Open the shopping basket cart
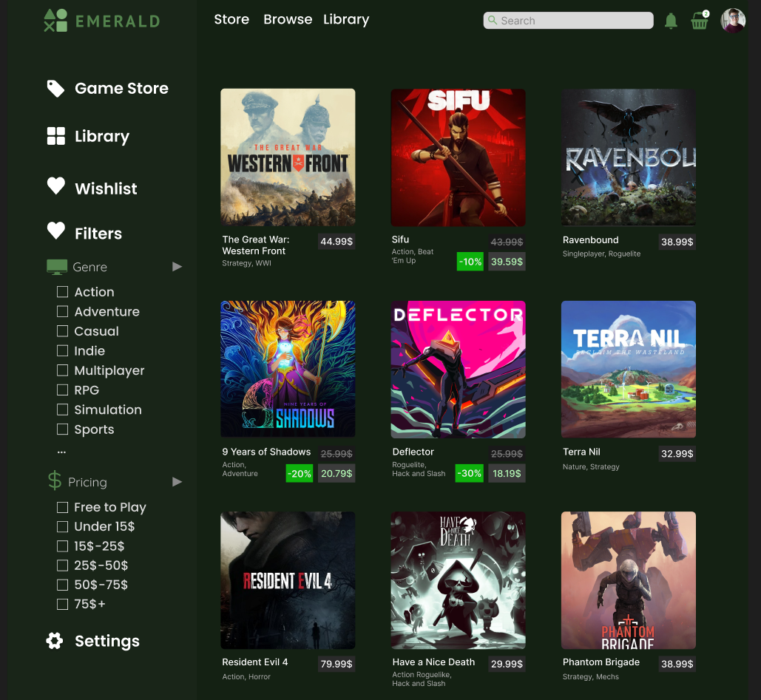761x700 pixels. (x=700, y=21)
